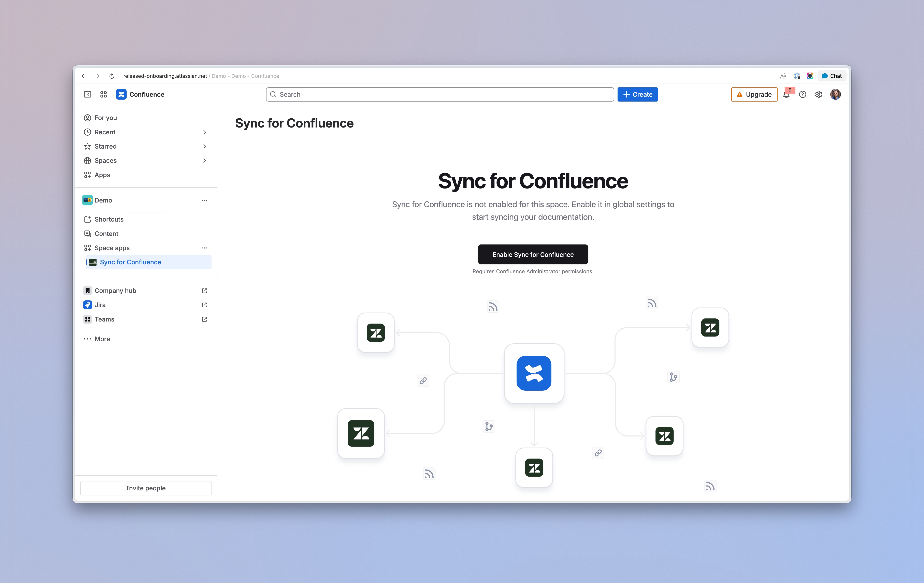
Task: Open Space apps more options menu
Action: [x=204, y=248]
